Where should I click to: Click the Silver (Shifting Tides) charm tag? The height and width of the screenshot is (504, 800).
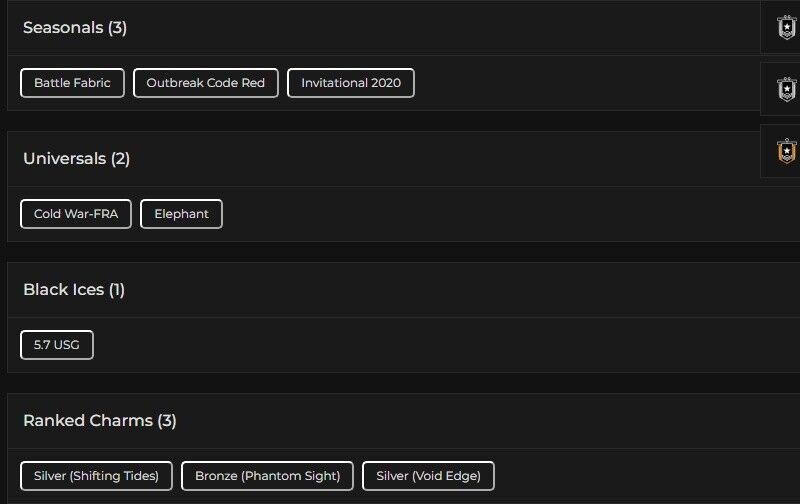tap(96, 476)
